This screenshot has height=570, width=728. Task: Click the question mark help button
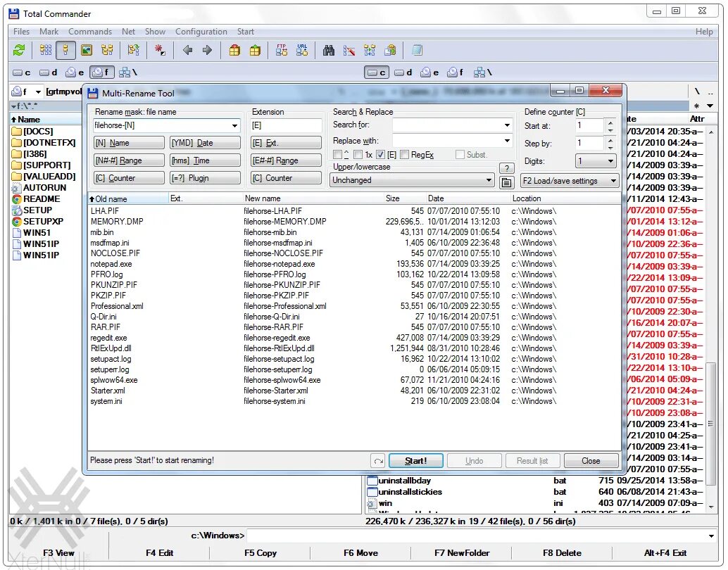click(x=506, y=168)
